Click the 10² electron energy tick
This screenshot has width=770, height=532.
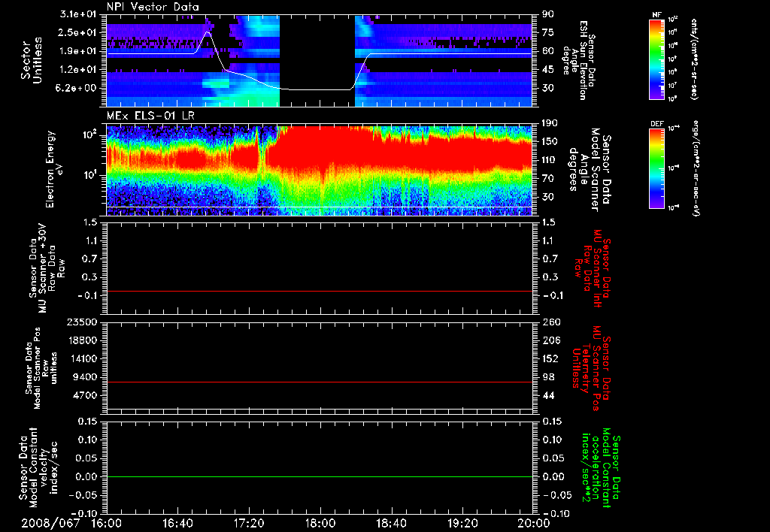click(91, 135)
